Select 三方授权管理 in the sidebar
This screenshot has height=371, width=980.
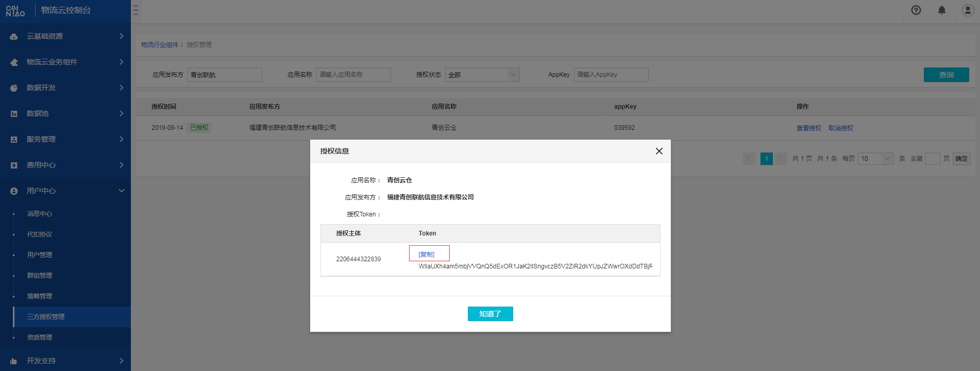point(46,317)
